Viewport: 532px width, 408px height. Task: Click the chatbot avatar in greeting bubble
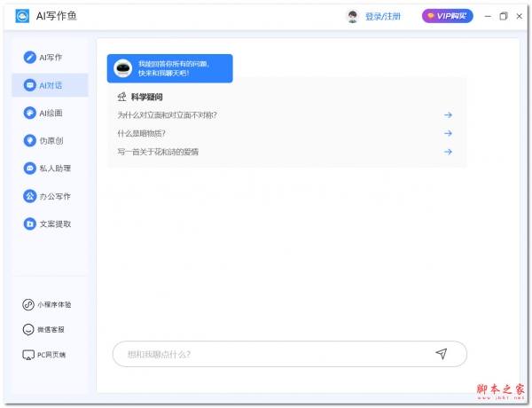tap(123, 68)
